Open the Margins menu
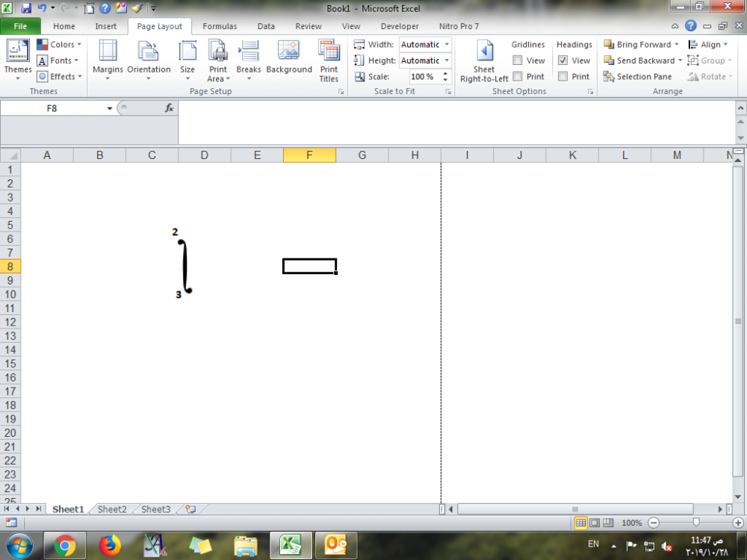This screenshot has width=747, height=560. pyautogui.click(x=108, y=60)
